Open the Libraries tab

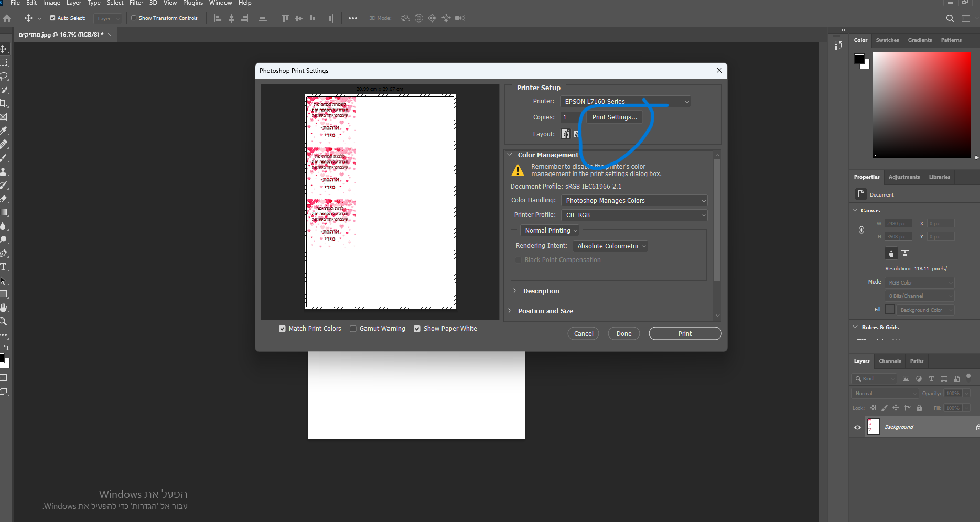[x=940, y=177]
